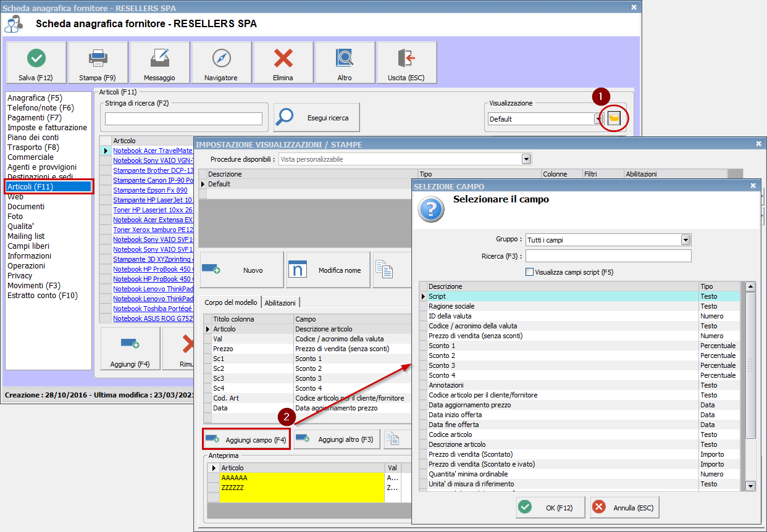
Task: Open the Notebook Acer TravelMate article link
Action: [153, 151]
